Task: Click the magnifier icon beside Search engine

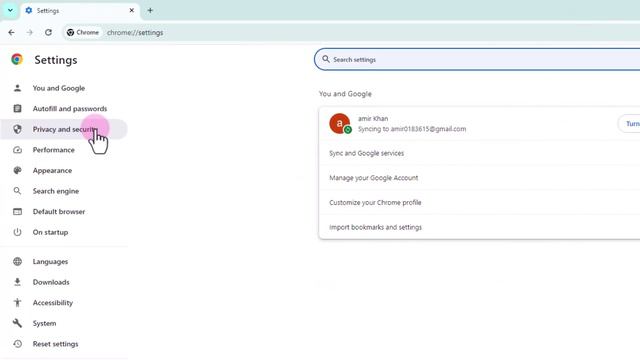Action: [17, 191]
